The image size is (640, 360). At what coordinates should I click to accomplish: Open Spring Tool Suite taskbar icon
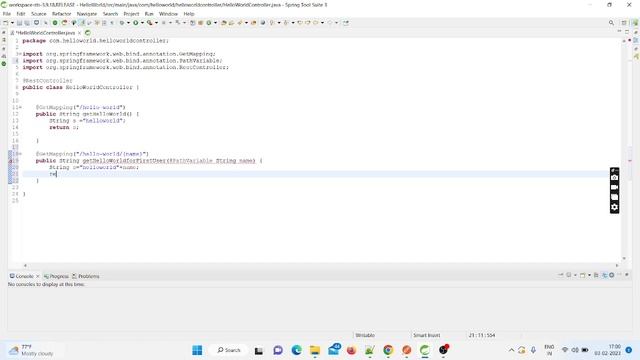point(425,350)
